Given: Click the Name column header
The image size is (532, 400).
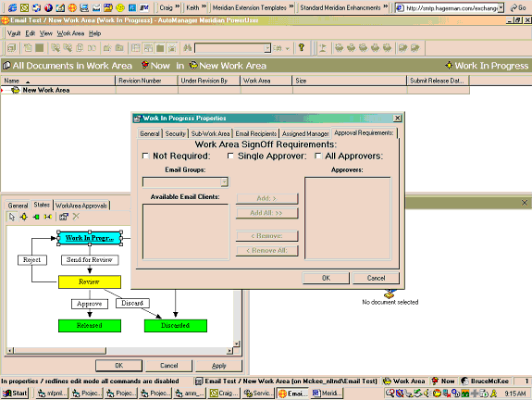Looking at the screenshot, I should point(57,81).
